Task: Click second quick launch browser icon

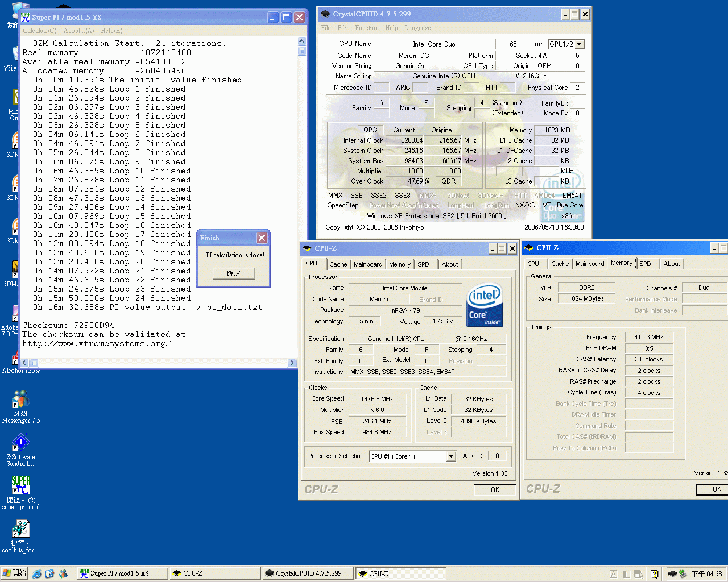Action: [49, 574]
